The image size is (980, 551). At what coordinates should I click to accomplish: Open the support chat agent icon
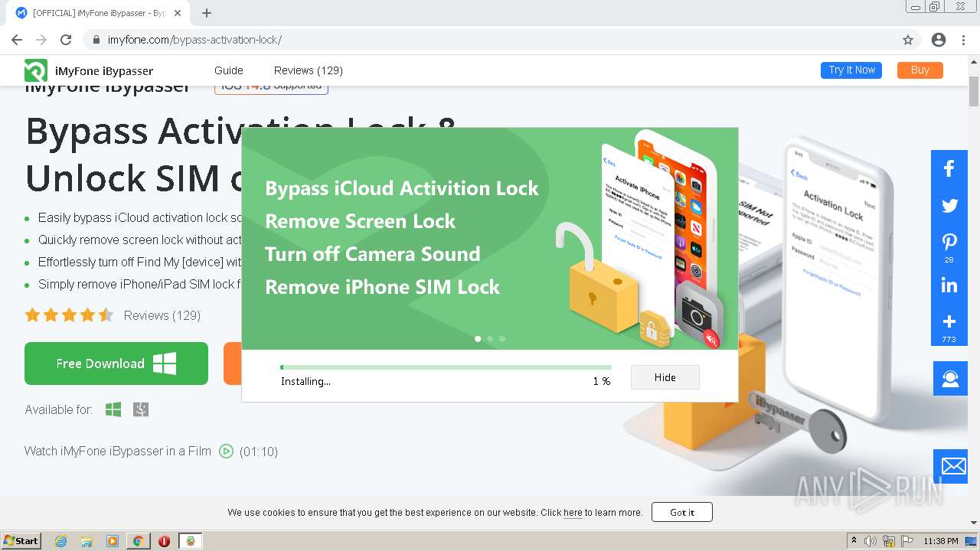click(x=950, y=379)
